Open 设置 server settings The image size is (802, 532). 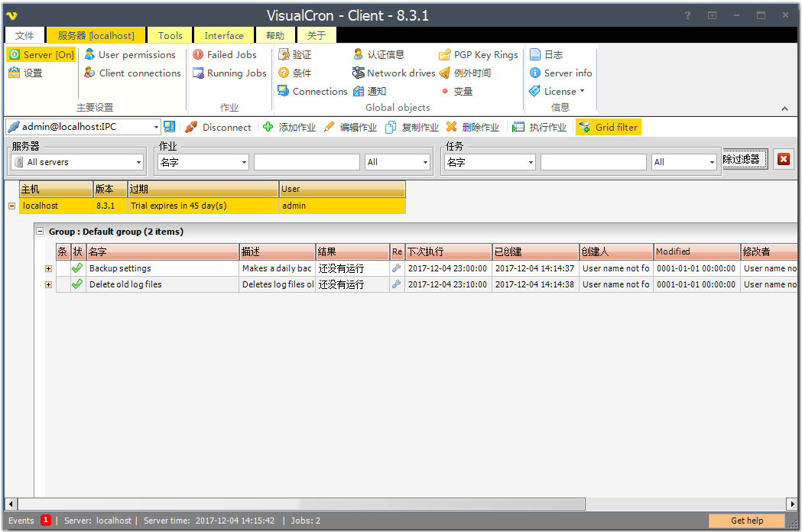coord(25,73)
